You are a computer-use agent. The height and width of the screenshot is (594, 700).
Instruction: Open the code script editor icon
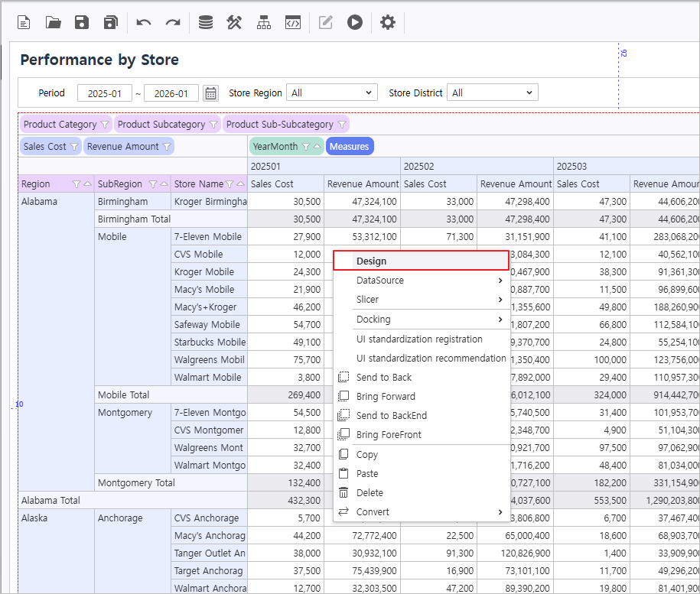[292, 22]
